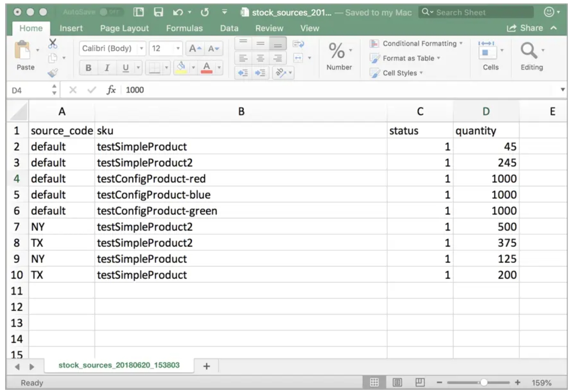Apply Italic formatting
The image size is (573, 392).
point(107,68)
